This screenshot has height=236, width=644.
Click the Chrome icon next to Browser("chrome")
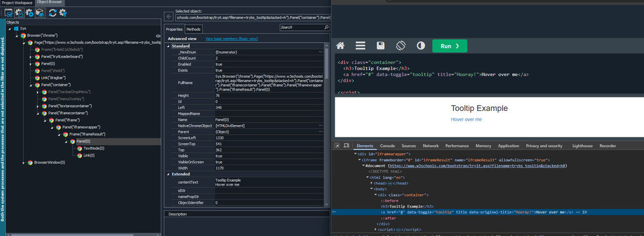[23, 35]
